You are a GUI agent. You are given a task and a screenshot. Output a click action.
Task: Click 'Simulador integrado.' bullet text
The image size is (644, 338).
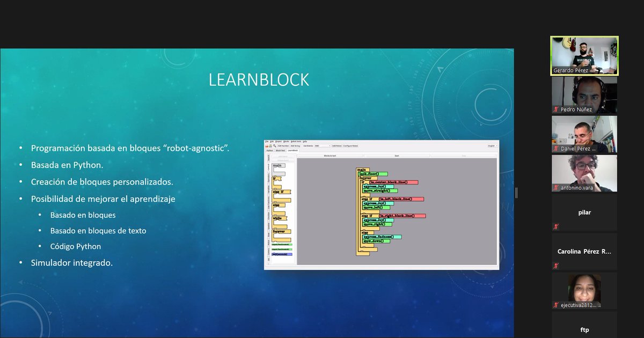pyautogui.click(x=72, y=263)
